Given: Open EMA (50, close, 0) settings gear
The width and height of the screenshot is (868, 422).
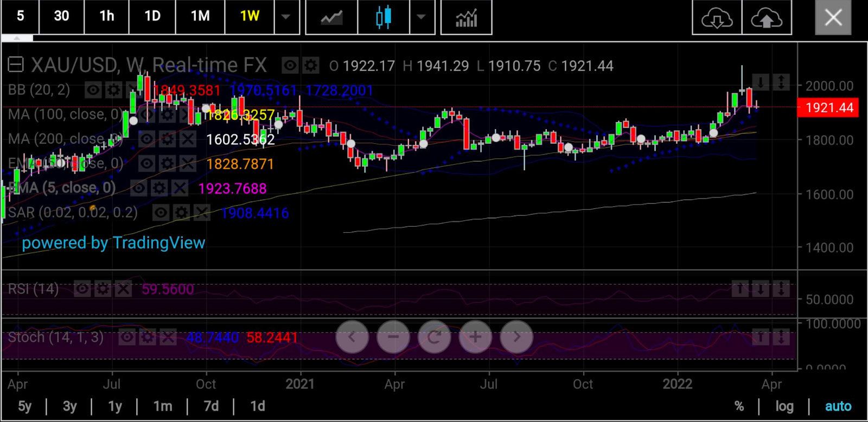Looking at the screenshot, I should pyautogui.click(x=167, y=164).
